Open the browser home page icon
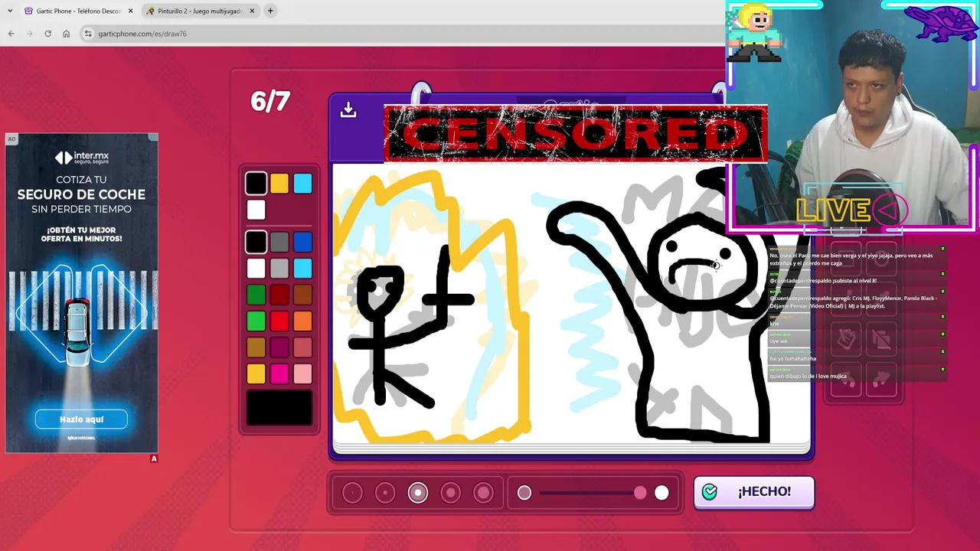 pos(66,34)
